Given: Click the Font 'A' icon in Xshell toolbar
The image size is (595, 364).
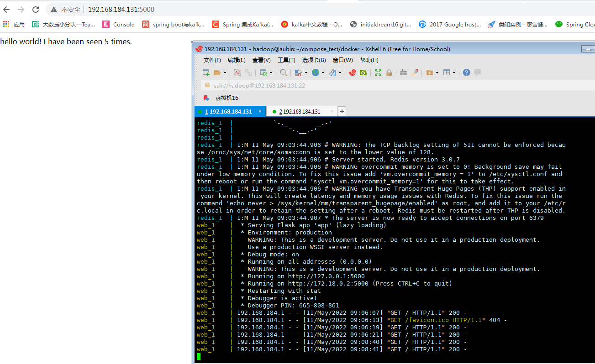Looking at the screenshot, I should point(332,73).
